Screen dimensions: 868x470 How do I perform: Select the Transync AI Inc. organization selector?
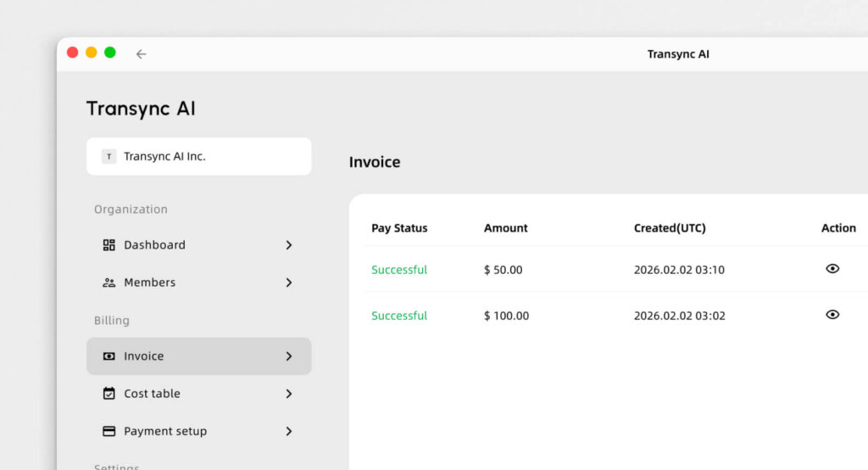pyautogui.click(x=198, y=156)
